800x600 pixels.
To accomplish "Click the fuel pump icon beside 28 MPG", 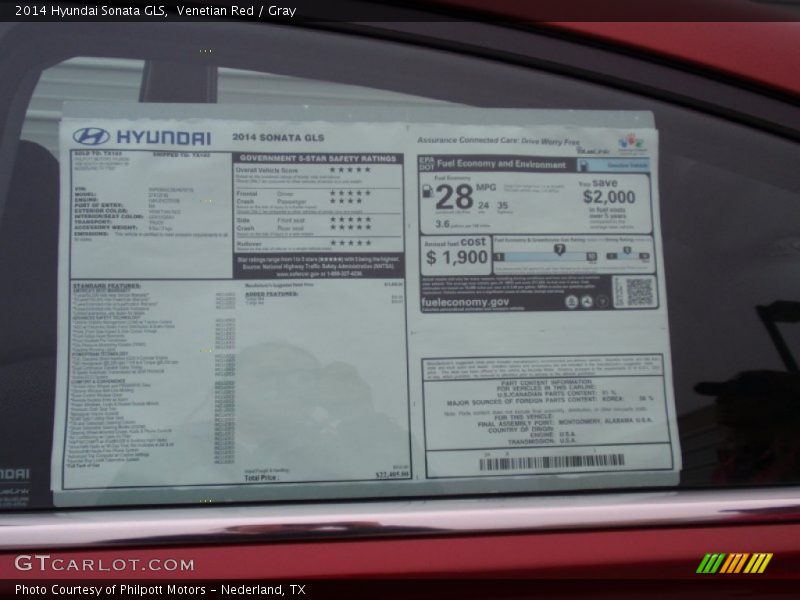I will coord(428,192).
